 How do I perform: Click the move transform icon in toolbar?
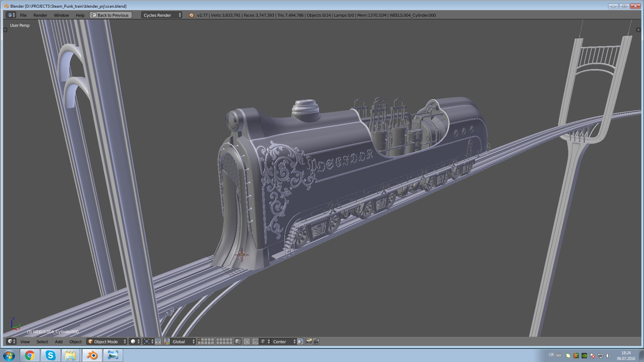(158, 341)
